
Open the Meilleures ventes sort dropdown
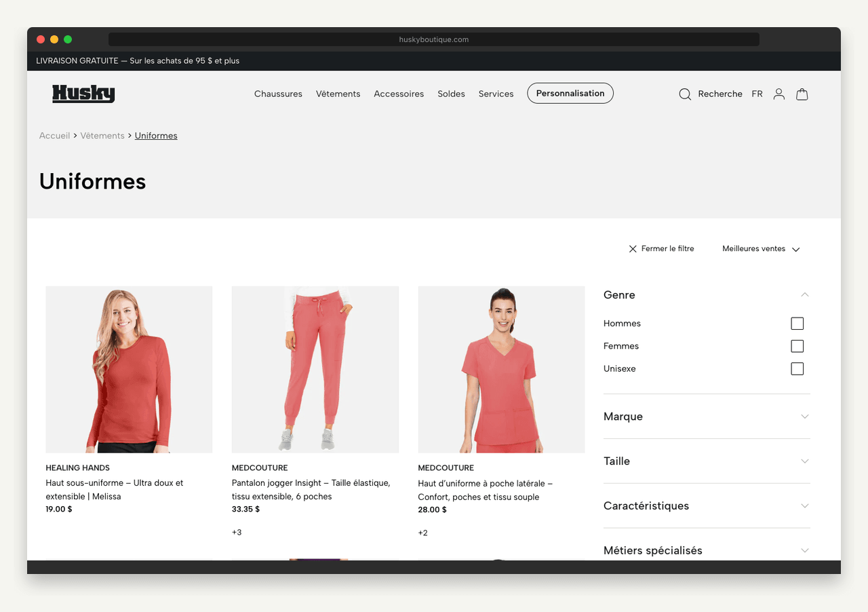(x=759, y=248)
